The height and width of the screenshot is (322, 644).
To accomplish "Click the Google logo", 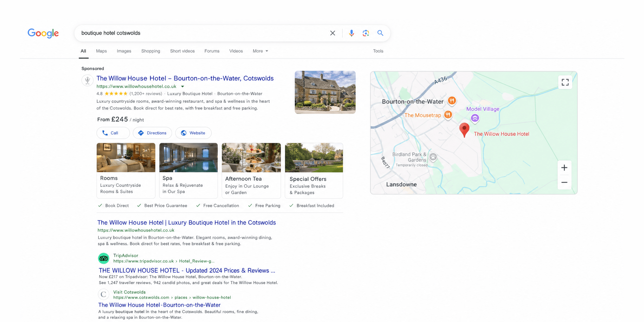I will click(x=43, y=33).
